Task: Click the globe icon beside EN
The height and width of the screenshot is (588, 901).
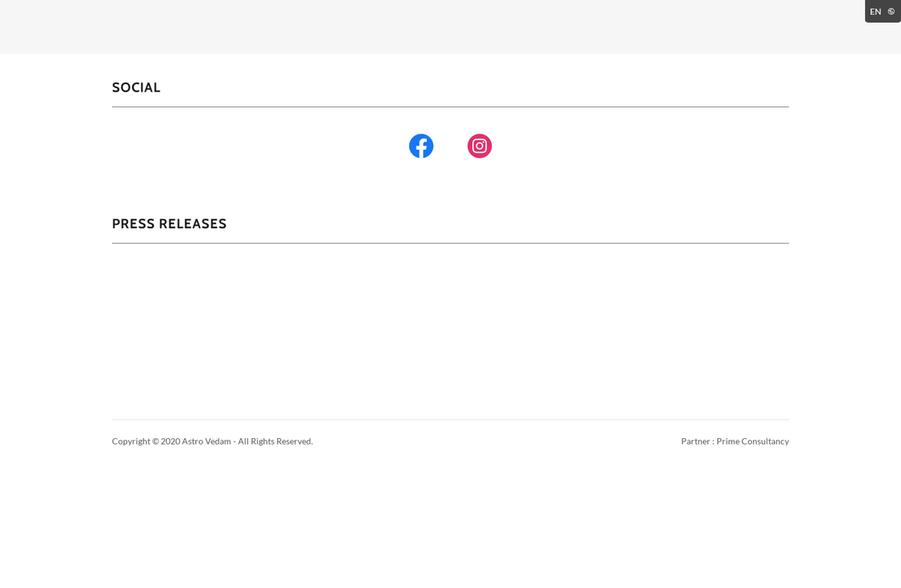Action: click(x=891, y=11)
